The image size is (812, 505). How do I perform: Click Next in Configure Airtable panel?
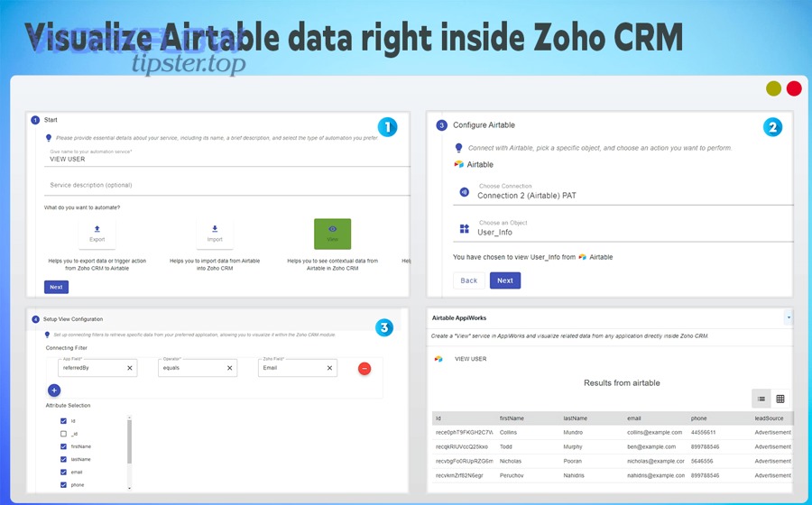(x=505, y=280)
